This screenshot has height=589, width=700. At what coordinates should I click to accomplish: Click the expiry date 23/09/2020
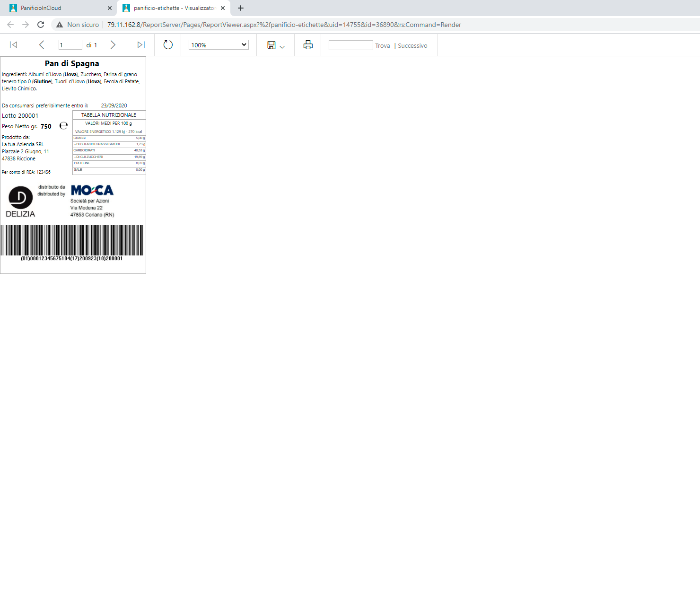click(114, 105)
